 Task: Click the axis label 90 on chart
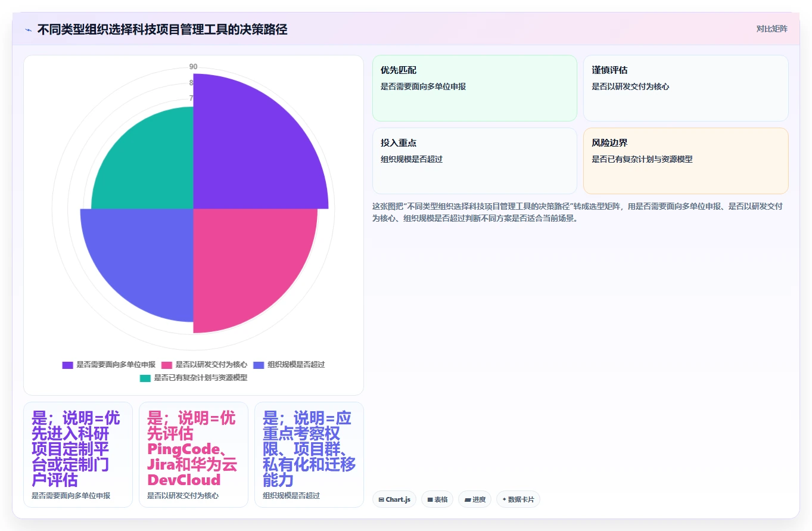coord(194,67)
